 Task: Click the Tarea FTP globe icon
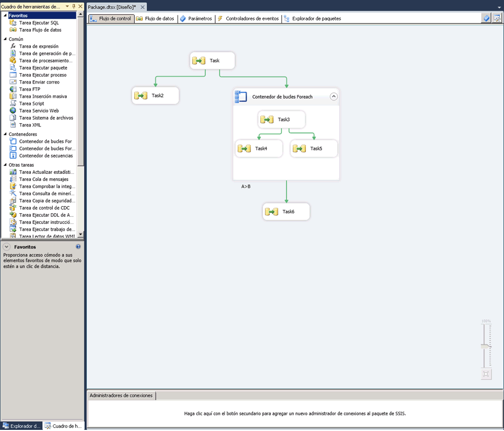13,89
